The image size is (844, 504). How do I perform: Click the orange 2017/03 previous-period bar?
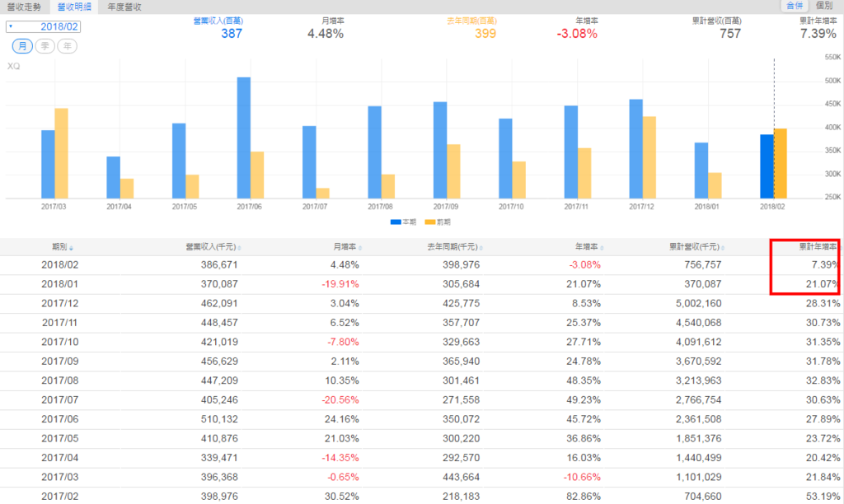click(x=61, y=153)
